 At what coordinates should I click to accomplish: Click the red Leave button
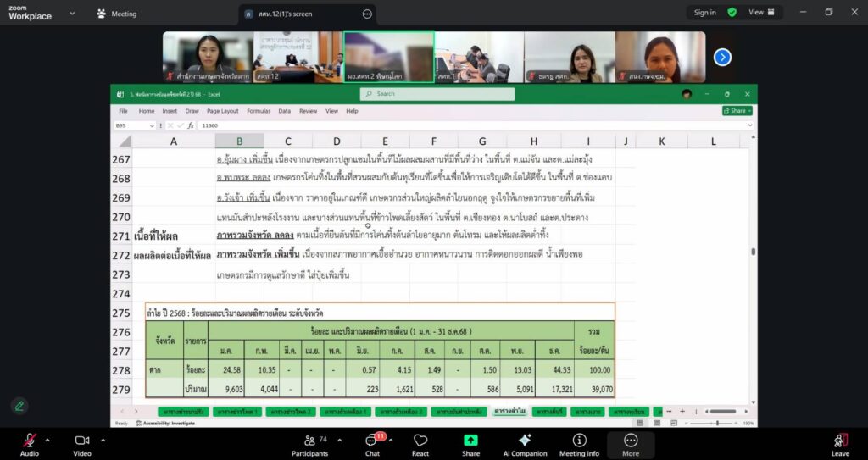(x=840, y=441)
